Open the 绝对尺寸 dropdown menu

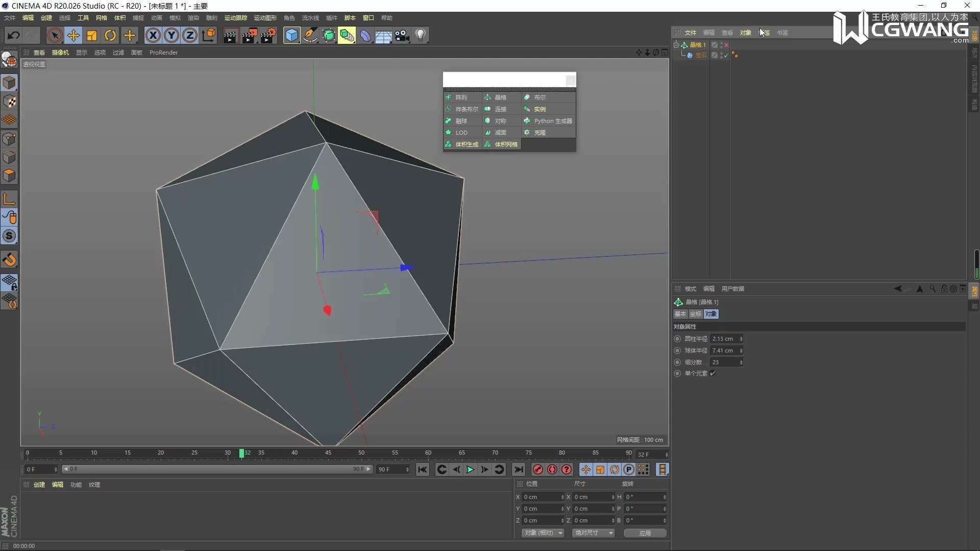[x=593, y=533]
